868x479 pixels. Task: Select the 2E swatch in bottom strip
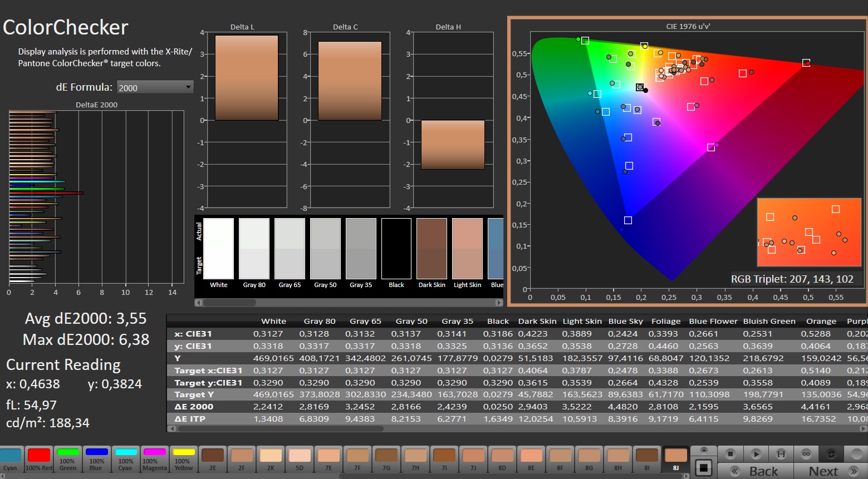tap(213, 459)
